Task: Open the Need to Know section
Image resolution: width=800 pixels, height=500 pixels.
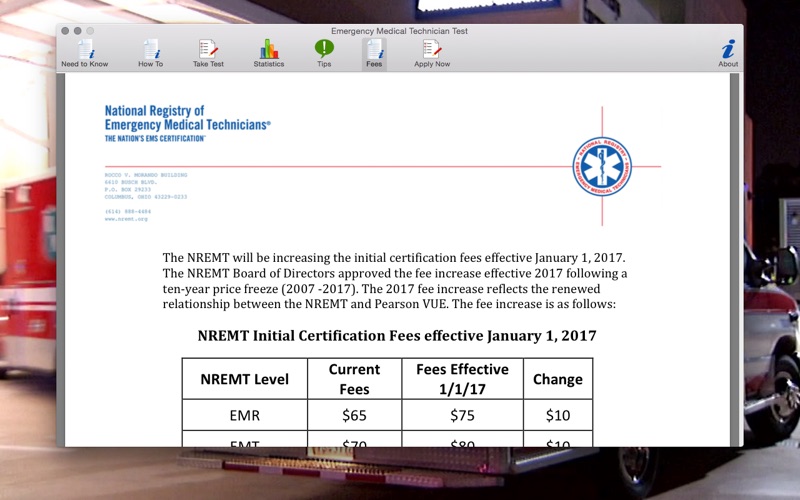Action: 85,54
